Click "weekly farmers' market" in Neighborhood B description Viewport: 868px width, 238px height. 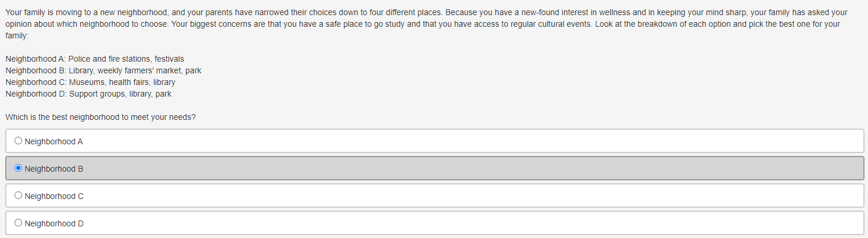(139, 70)
